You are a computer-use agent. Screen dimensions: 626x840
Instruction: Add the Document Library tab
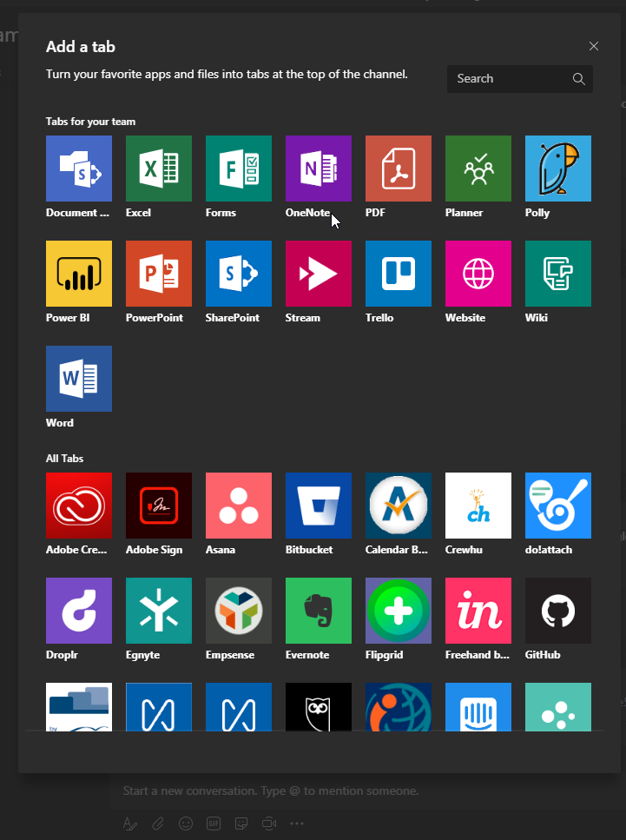(79, 169)
